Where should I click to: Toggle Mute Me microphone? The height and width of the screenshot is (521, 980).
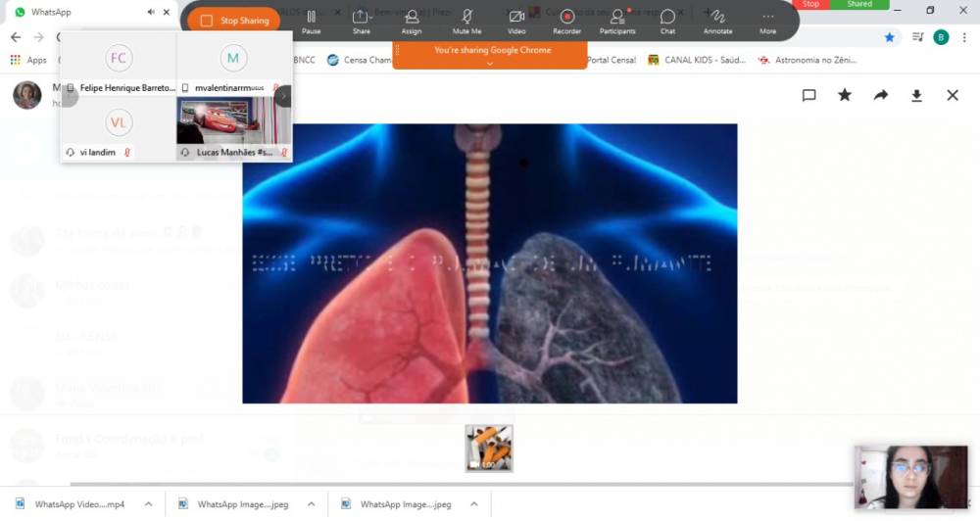(466, 20)
